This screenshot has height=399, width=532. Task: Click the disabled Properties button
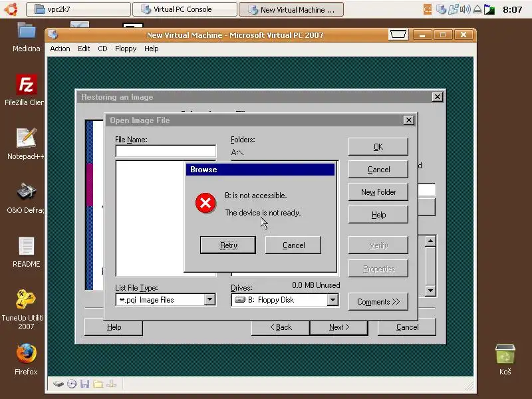pyautogui.click(x=378, y=269)
